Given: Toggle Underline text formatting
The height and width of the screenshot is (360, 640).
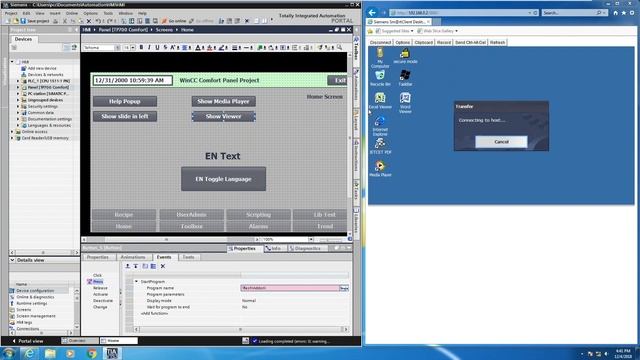Looking at the screenshot, I should [x=157, y=48].
